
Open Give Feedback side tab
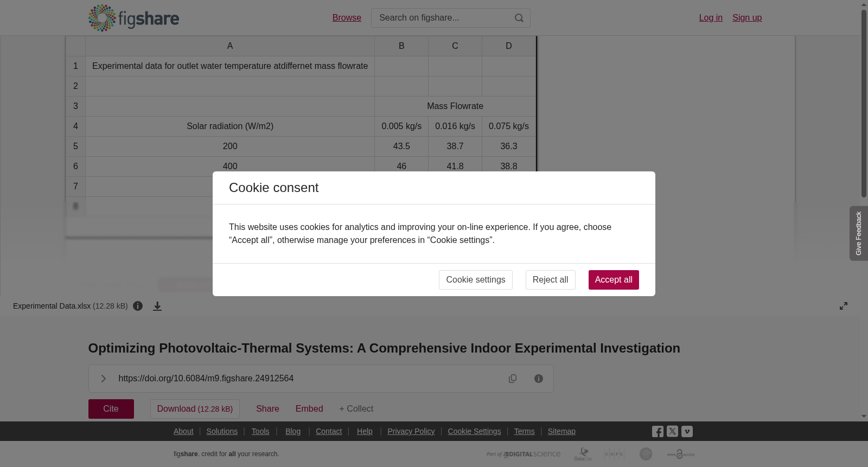point(859,233)
